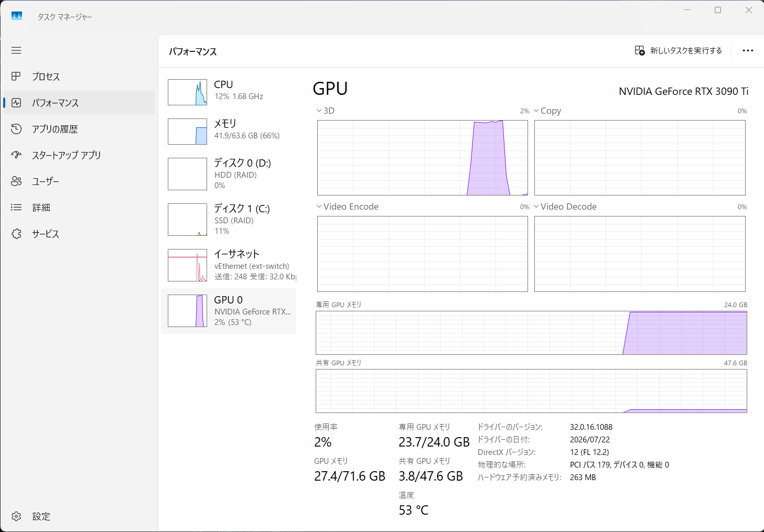
Task: Click the Copy engine graph area
Action: pyautogui.click(x=640, y=158)
